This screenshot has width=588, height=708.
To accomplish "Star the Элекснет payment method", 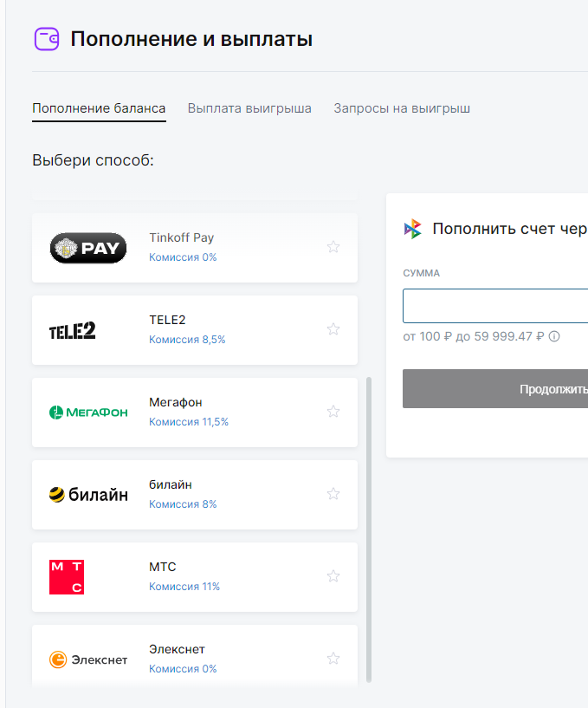I will [333, 659].
